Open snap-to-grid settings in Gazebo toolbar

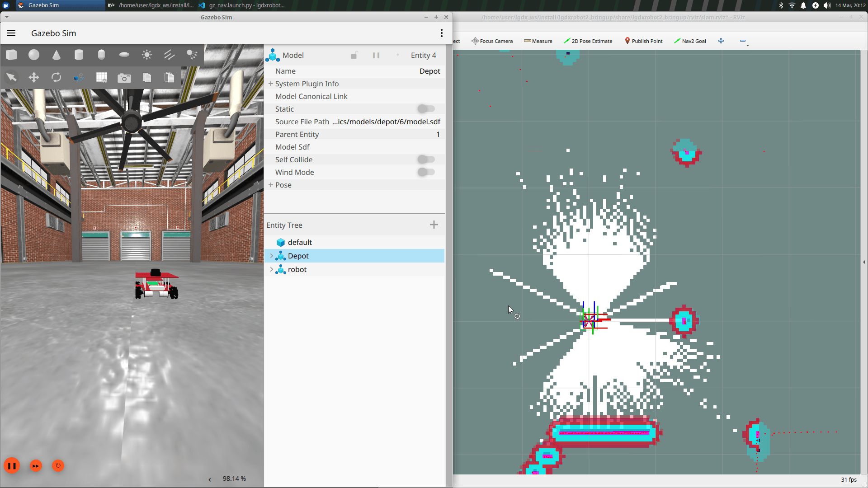pos(101,77)
